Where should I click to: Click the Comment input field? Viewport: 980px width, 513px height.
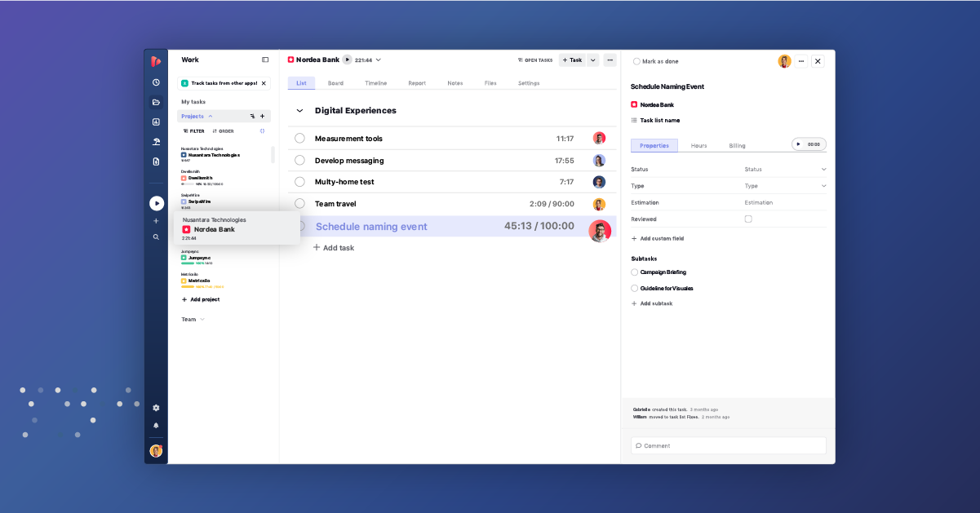pos(728,445)
